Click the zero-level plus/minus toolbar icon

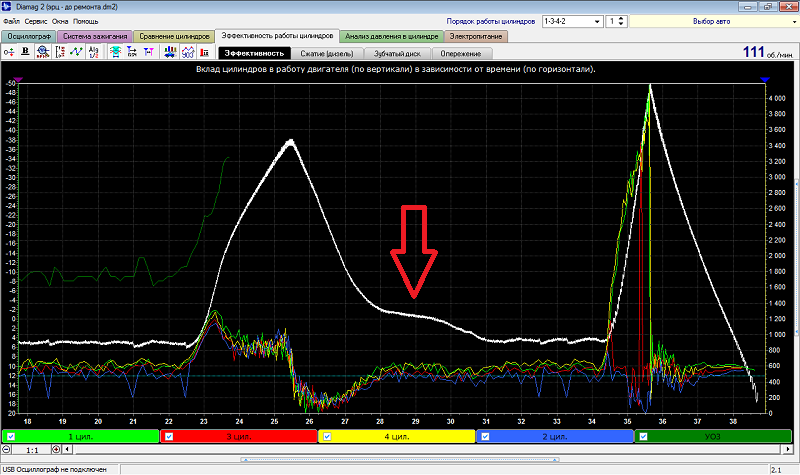[x=9, y=52]
